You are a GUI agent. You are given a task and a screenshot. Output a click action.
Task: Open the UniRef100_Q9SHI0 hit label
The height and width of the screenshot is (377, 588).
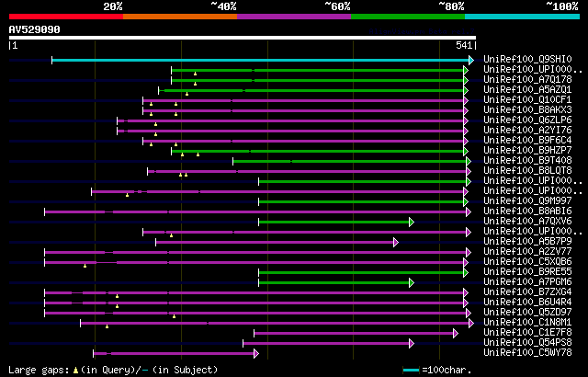click(x=527, y=59)
